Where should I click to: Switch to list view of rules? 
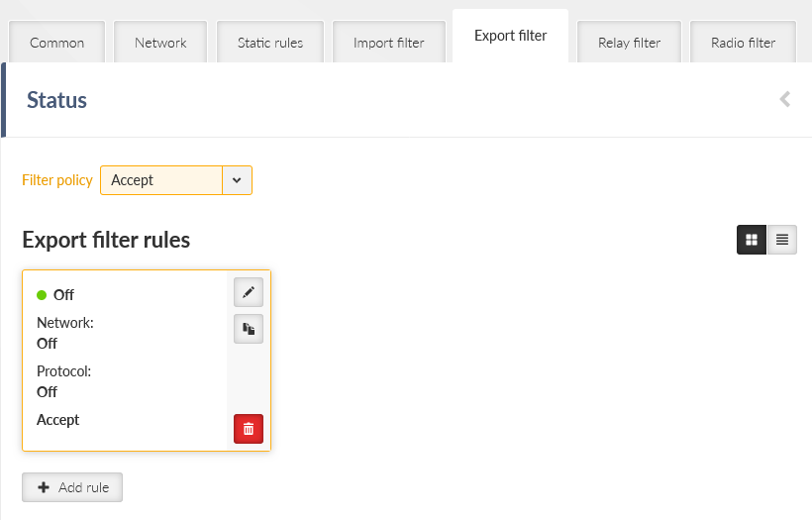click(x=782, y=240)
